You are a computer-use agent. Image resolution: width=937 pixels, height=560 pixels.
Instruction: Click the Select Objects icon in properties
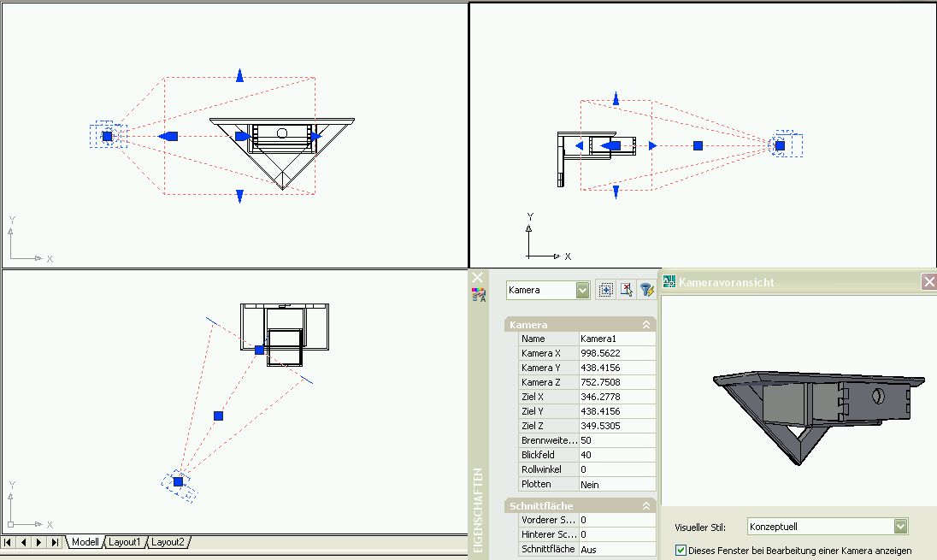627,290
